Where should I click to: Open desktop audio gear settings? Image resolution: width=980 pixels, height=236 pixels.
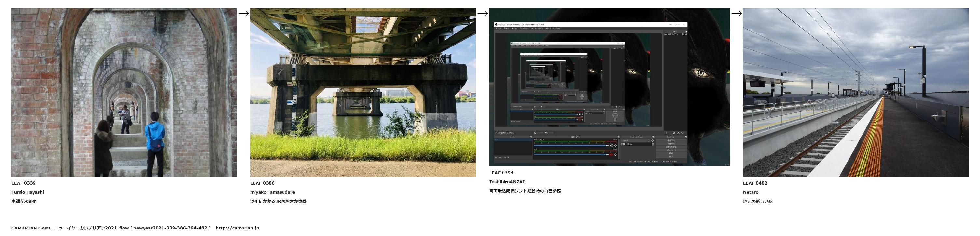(x=615, y=146)
